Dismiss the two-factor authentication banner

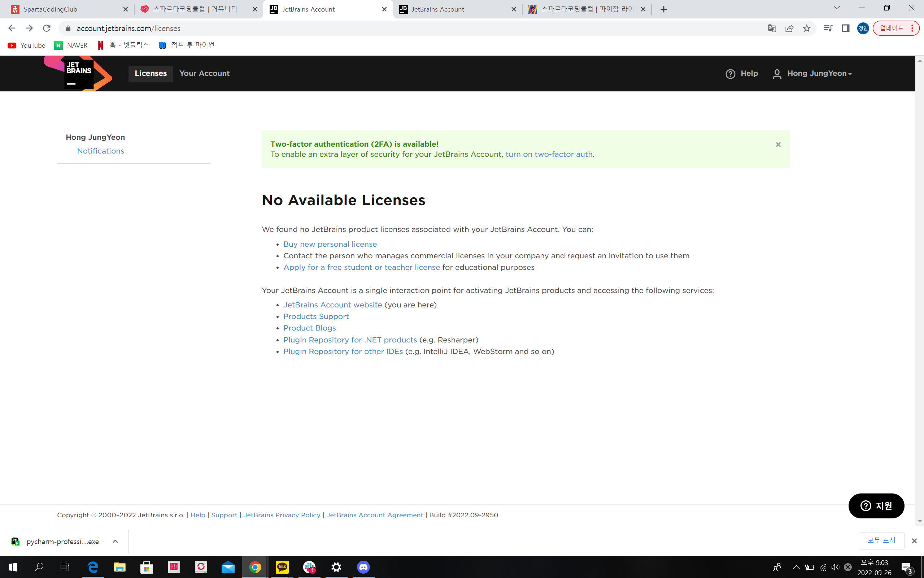point(778,144)
